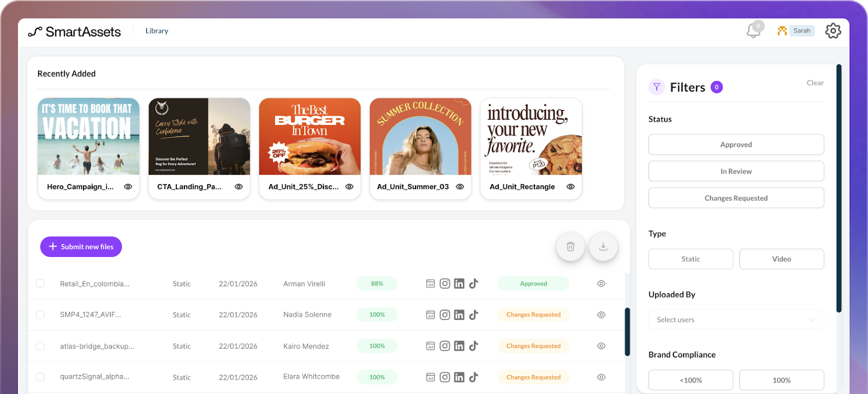Image resolution: width=868 pixels, height=394 pixels.
Task: Clear all filters
Action: pos(815,83)
